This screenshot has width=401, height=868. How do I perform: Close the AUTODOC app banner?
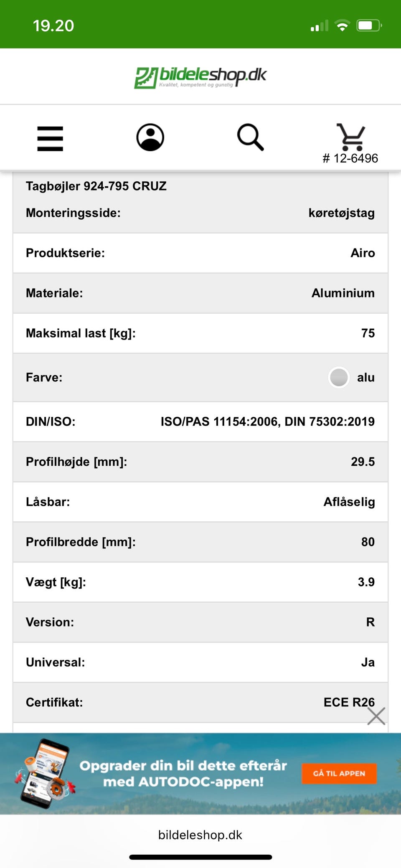(376, 716)
